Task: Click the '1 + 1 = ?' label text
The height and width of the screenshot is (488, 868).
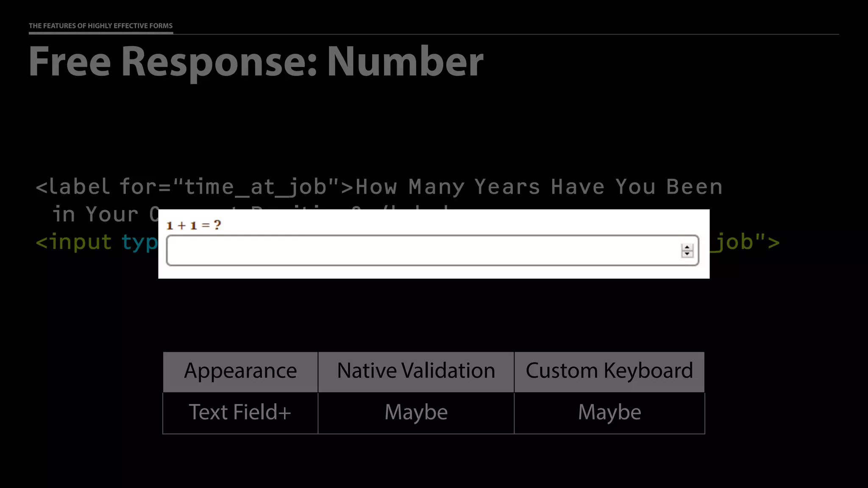Action: (194, 225)
